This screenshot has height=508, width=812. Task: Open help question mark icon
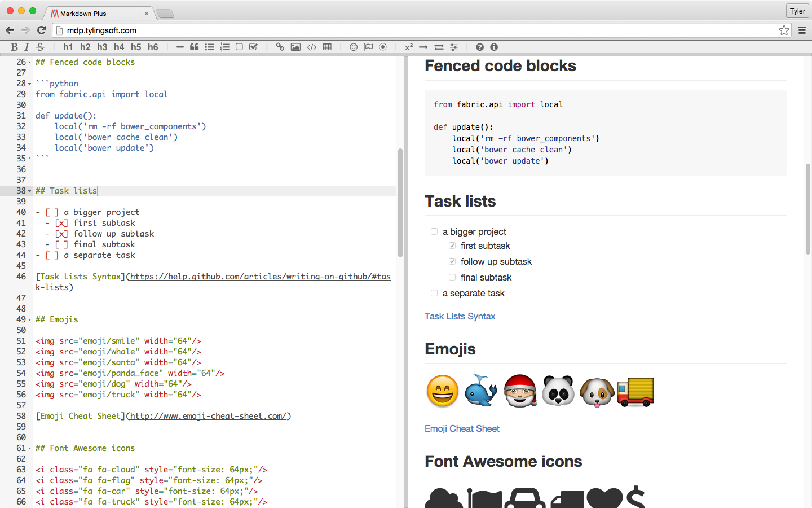coord(480,47)
